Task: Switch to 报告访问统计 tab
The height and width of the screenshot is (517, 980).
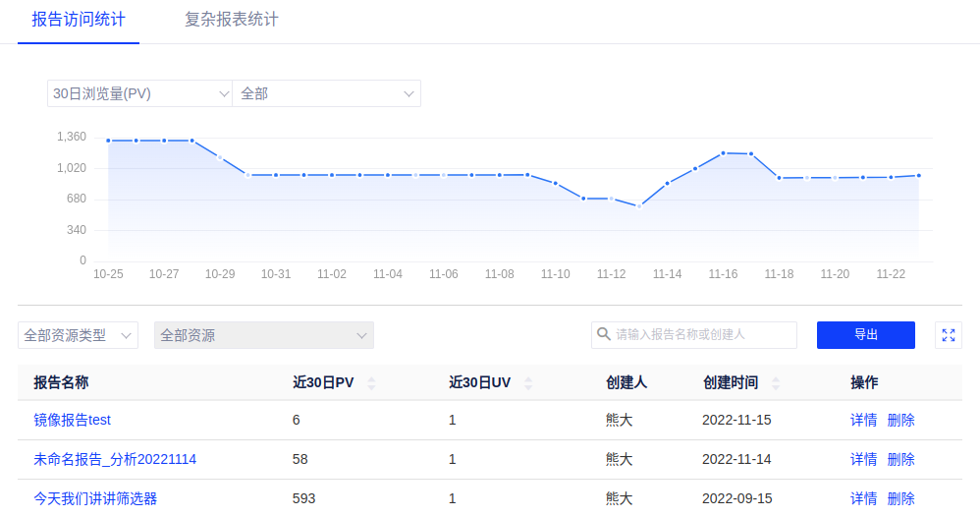Action: click(79, 20)
